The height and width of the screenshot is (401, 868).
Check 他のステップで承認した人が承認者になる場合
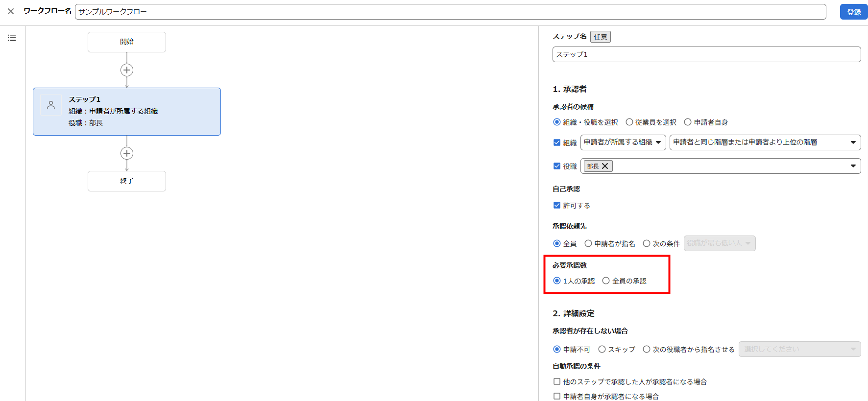tap(557, 381)
